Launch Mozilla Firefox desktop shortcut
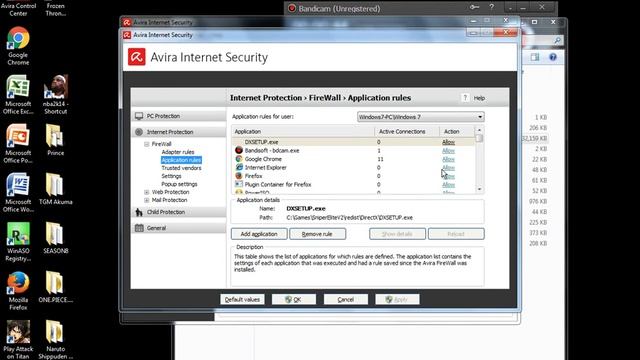640x360 pixels. [x=18, y=291]
